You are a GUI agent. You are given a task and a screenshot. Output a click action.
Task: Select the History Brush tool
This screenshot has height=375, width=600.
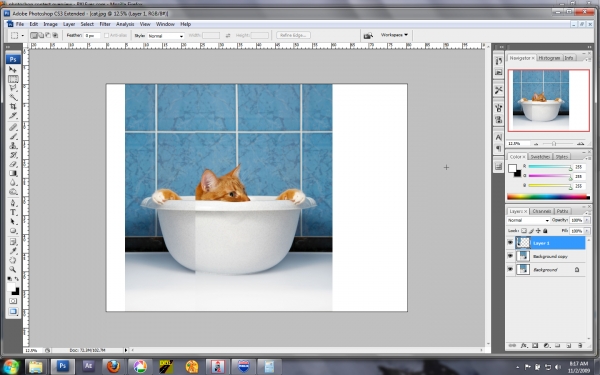point(13,155)
